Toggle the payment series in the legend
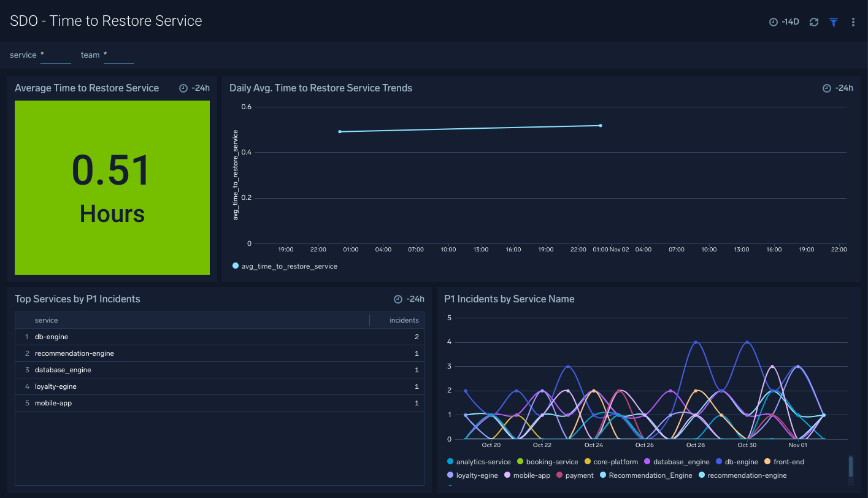The width and height of the screenshot is (868, 498). coord(560,475)
